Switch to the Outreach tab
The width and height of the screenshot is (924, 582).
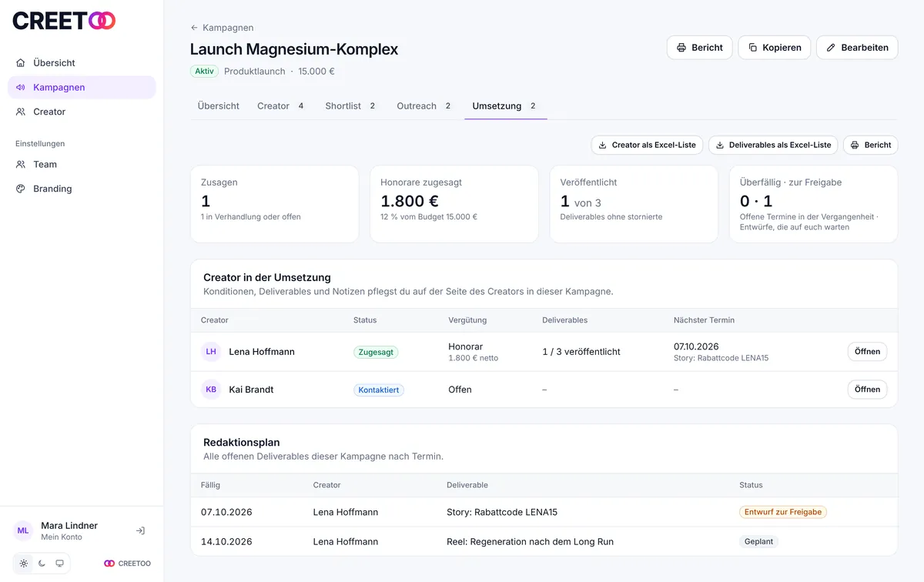pyautogui.click(x=424, y=106)
